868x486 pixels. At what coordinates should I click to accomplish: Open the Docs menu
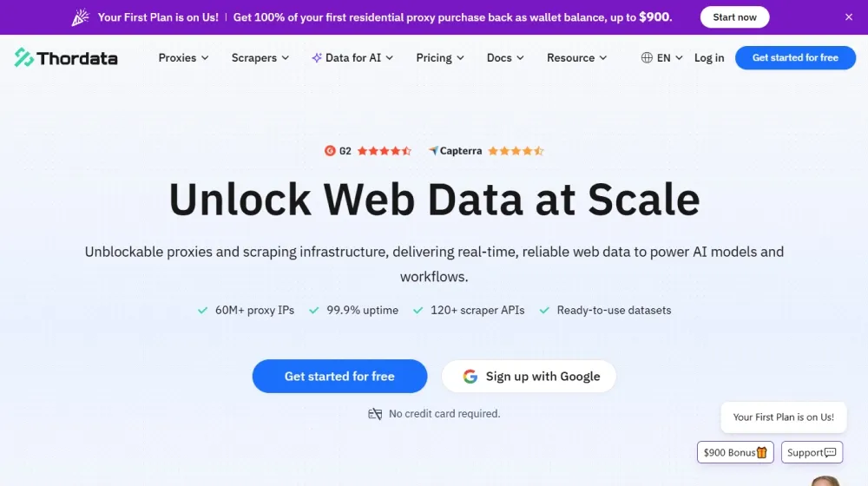click(x=505, y=58)
